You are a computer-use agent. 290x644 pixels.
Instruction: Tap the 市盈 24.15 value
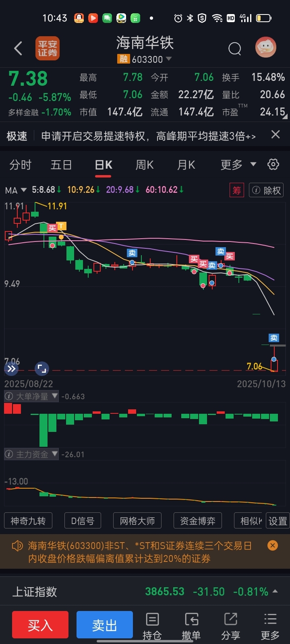[272, 112]
